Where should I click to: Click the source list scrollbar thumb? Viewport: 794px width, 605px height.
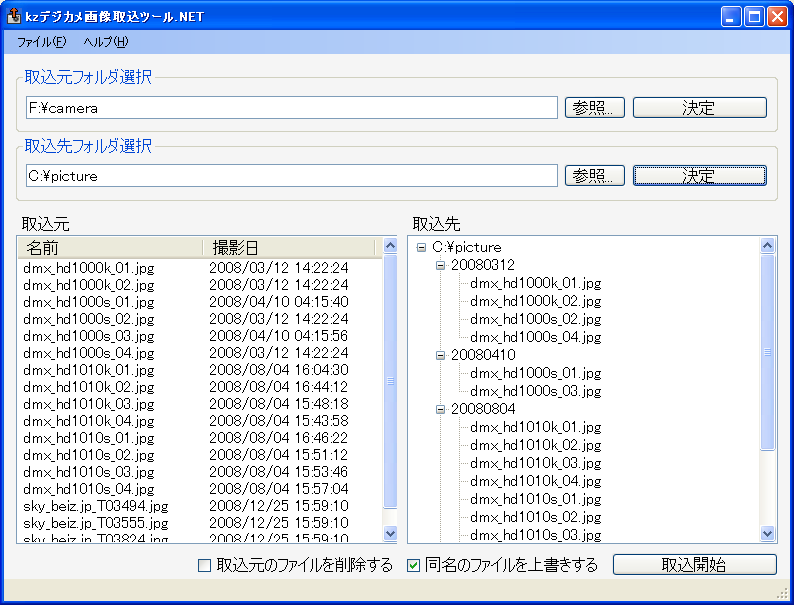pos(390,381)
